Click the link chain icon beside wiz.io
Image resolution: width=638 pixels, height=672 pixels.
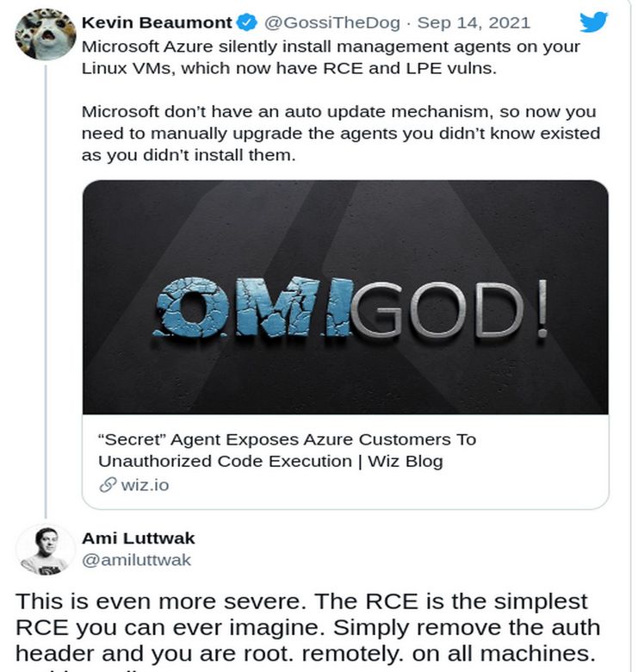[x=108, y=485]
